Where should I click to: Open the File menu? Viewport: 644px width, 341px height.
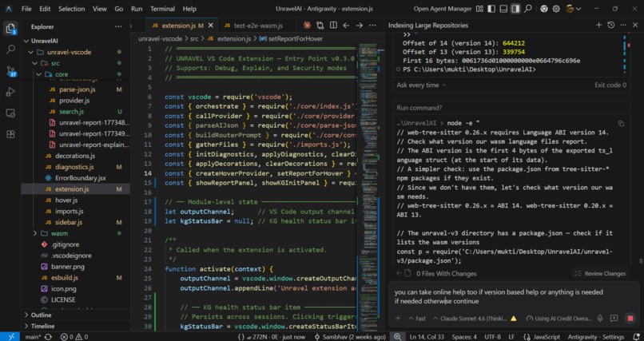coord(26,9)
